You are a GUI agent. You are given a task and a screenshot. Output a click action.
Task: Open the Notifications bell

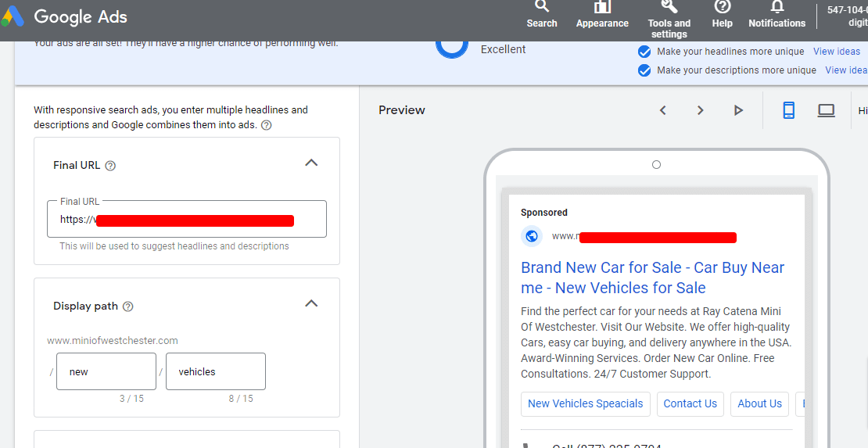tap(777, 8)
